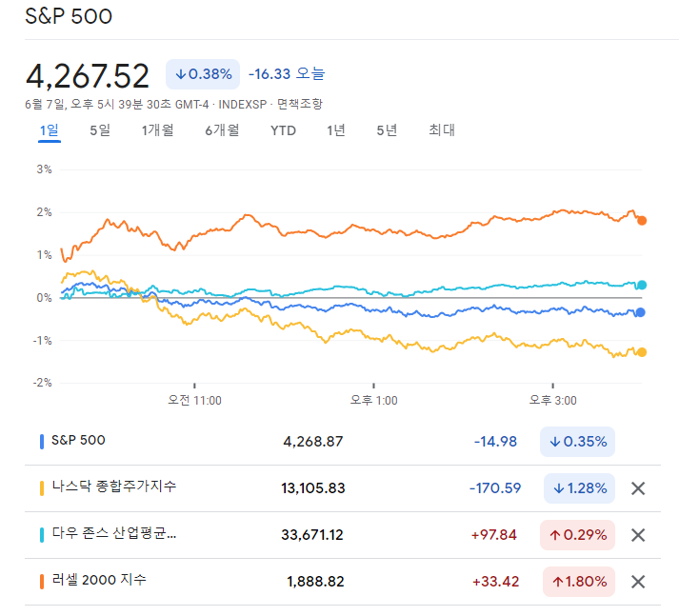The width and height of the screenshot is (679, 616).
Task: Click the S&P 500 value 4,268.87
Action: tap(313, 442)
